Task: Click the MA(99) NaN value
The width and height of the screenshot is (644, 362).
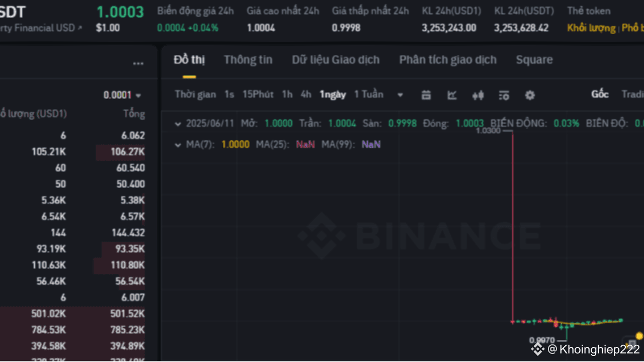Action: click(371, 145)
